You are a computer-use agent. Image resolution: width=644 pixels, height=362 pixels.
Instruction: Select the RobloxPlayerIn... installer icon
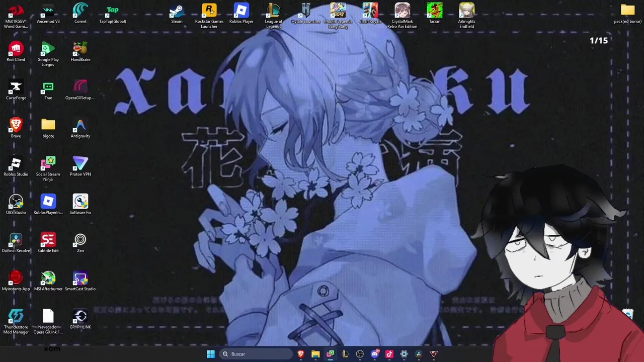[x=48, y=204]
